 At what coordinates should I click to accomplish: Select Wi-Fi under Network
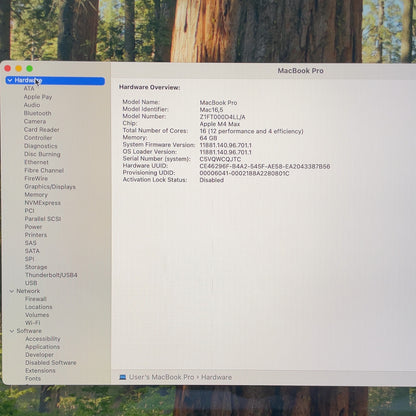(33, 323)
